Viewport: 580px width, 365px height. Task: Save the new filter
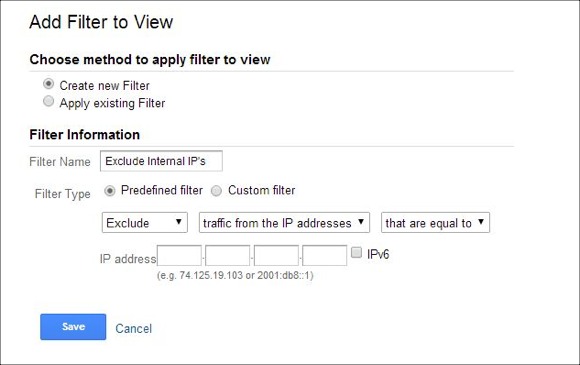(x=73, y=327)
